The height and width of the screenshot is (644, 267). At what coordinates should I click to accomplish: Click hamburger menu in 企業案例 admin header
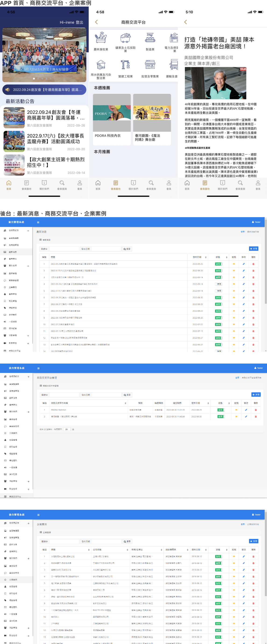point(39,515)
